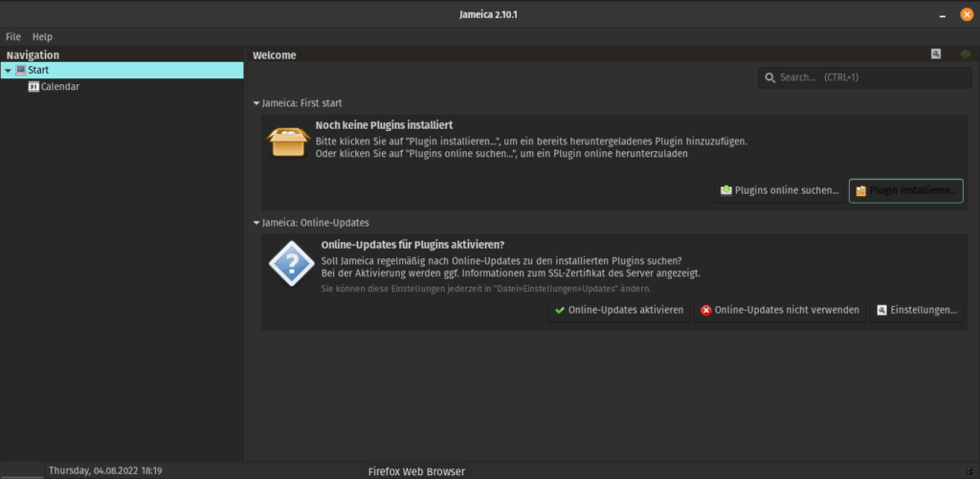Collapse the Start tree node arrow
Image resolution: width=980 pixels, height=479 pixels.
(x=8, y=71)
